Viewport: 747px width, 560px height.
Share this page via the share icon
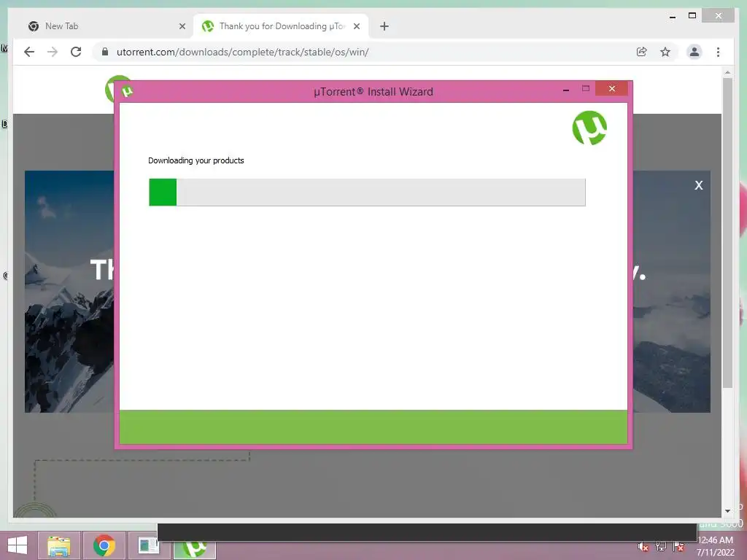642,52
